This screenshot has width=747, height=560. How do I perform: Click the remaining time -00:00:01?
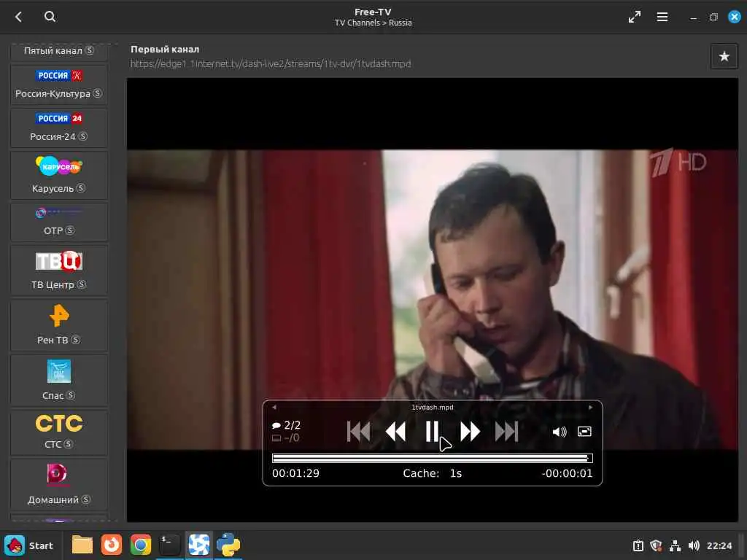pos(567,473)
